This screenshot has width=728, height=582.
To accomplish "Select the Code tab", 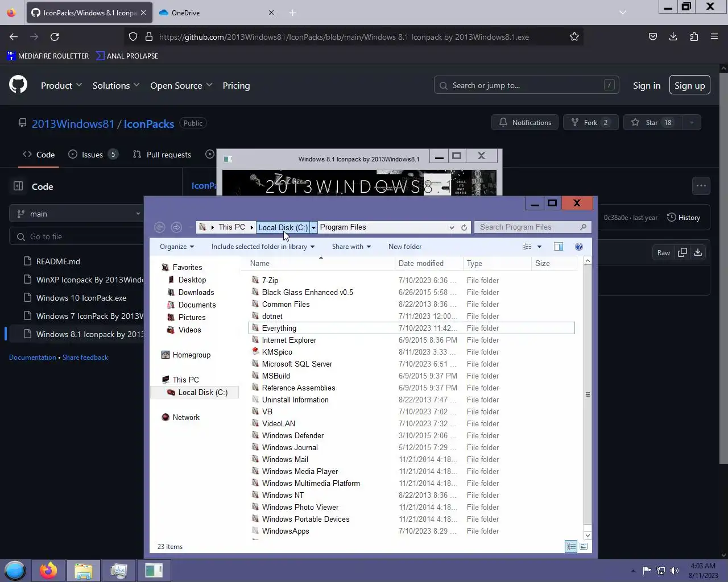I will click(x=39, y=155).
